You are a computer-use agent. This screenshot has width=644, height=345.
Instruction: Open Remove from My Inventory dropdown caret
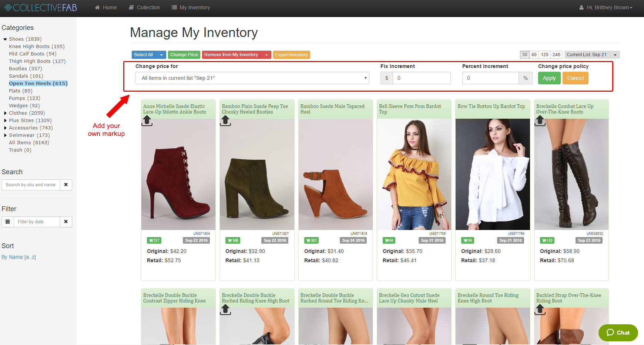click(266, 55)
